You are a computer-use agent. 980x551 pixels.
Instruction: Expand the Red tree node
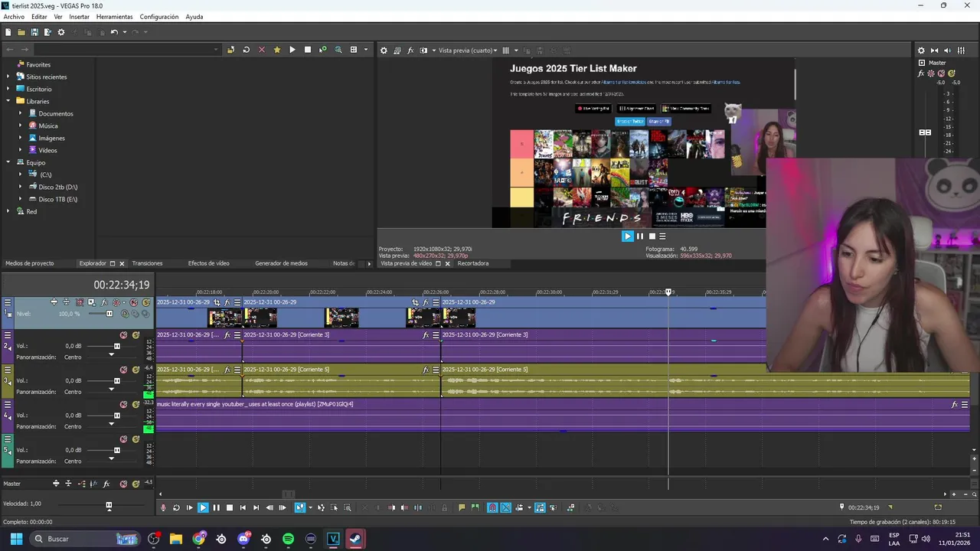point(8,211)
